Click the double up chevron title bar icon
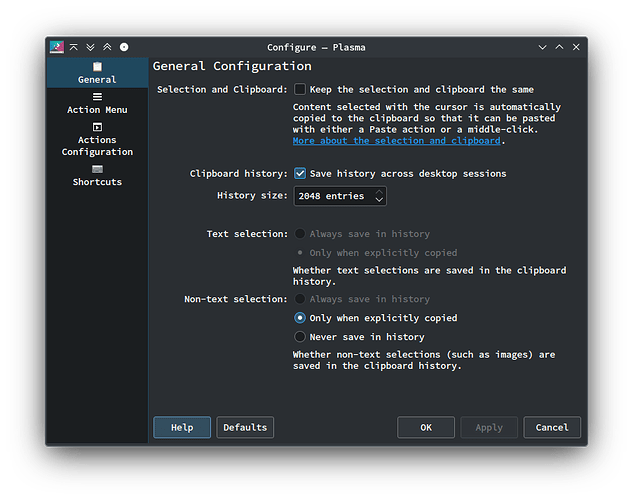This screenshot has height=500, width=633. coord(107,47)
